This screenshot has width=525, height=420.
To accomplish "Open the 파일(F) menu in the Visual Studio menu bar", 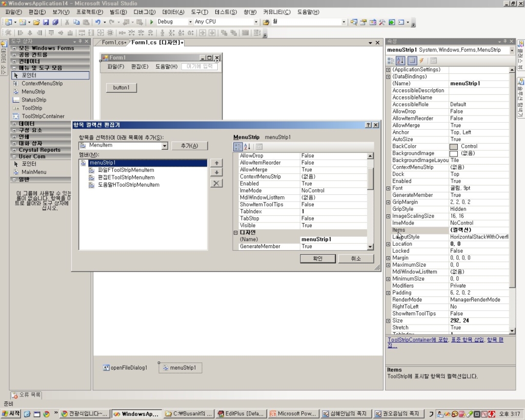I will coord(14,12).
